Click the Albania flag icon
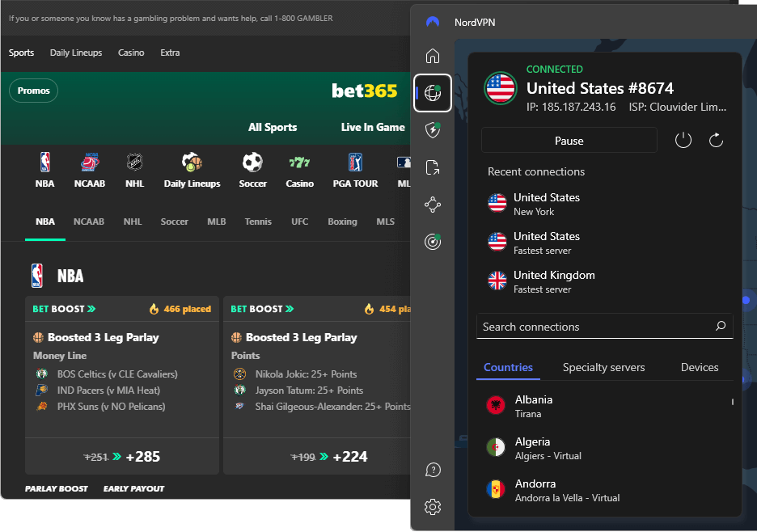Screen dimensions: 757x532 coord(496,406)
